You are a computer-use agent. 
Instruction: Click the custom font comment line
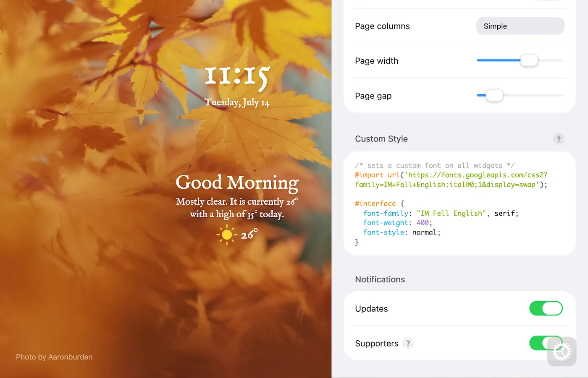point(435,165)
